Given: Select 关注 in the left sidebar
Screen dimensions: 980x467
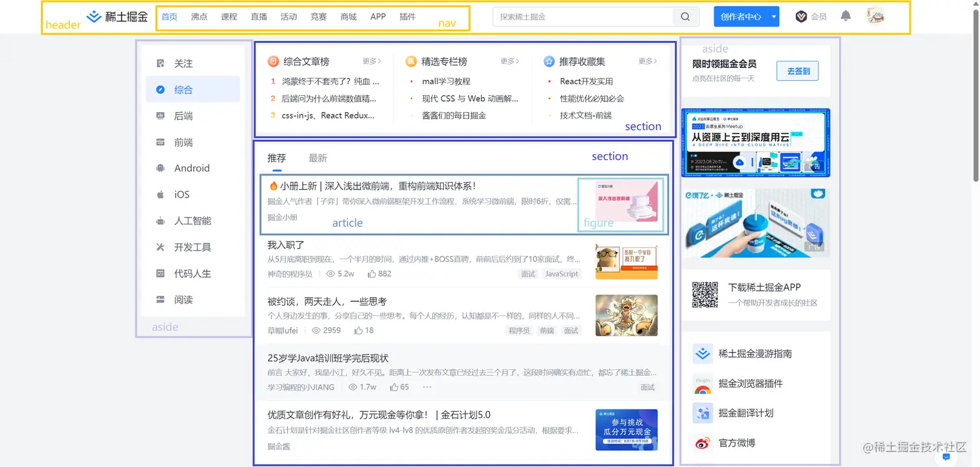Looking at the screenshot, I should pyautogui.click(x=193, y=63).
